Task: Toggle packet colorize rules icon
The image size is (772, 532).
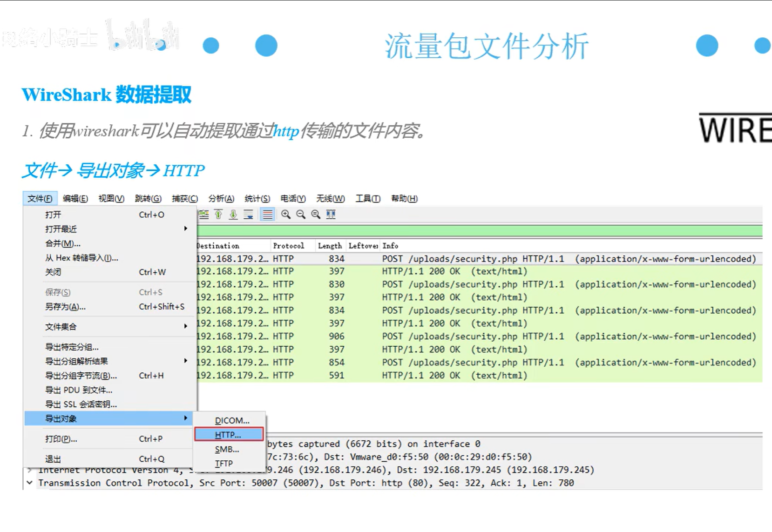Action: 267,215
